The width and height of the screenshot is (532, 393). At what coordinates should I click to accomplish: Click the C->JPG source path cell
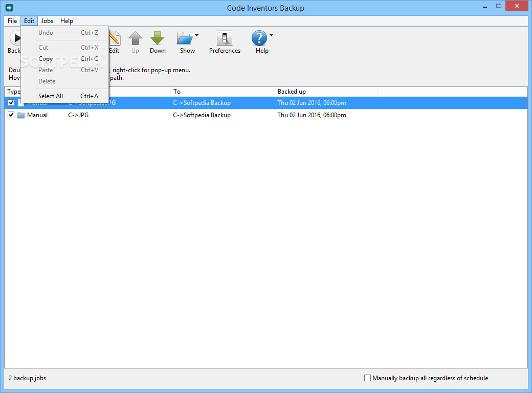pyautogui.click(x=78, y=115)
